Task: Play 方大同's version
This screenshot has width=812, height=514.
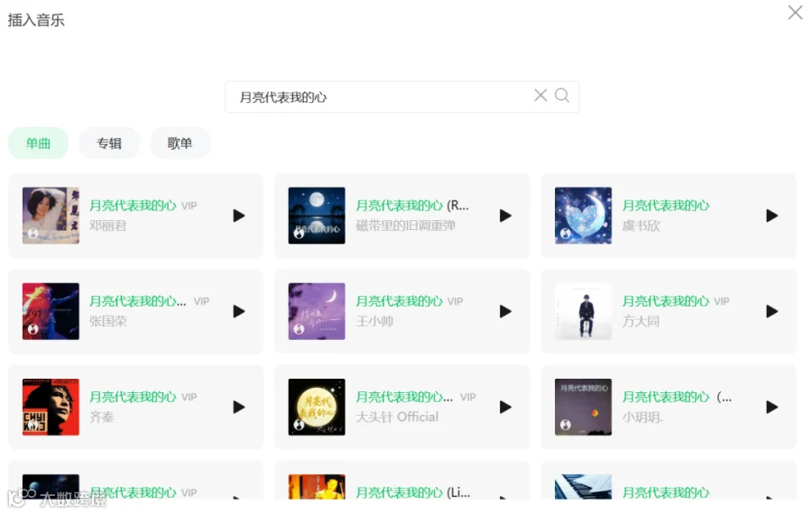Action: pos(771,311)
